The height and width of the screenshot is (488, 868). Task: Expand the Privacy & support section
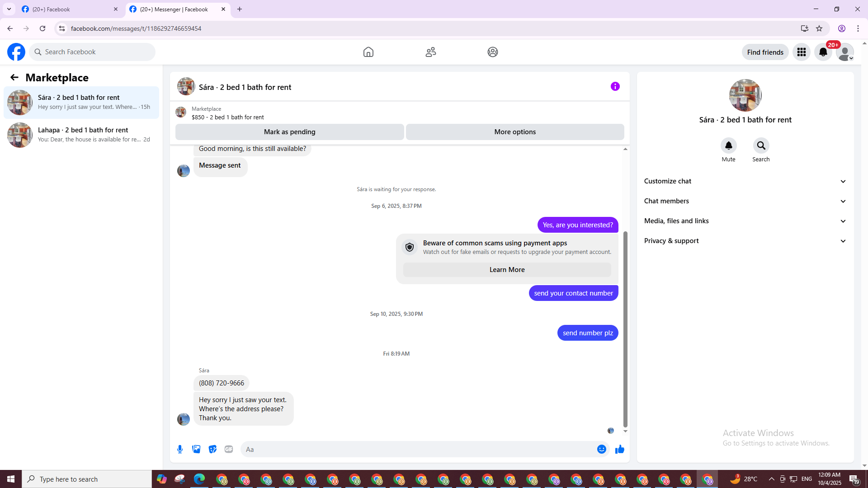(x=745, y=241)
